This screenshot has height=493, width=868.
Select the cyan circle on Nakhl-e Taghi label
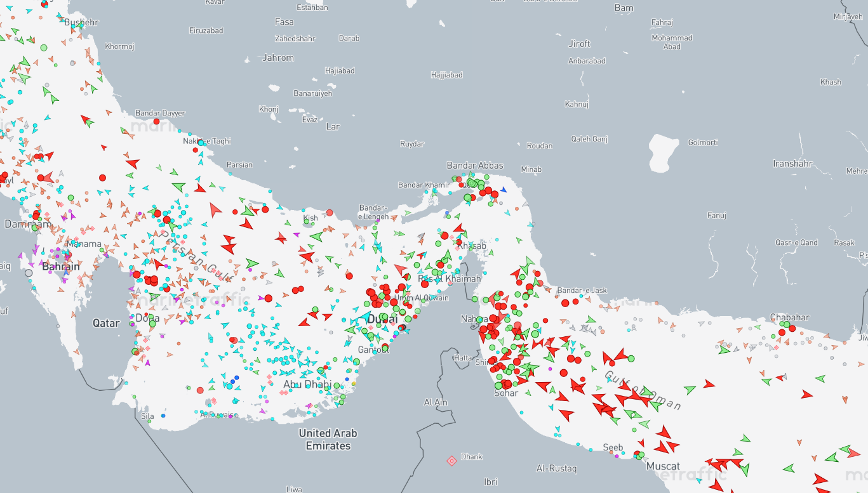pyautogui.click(x=201, y=143)
